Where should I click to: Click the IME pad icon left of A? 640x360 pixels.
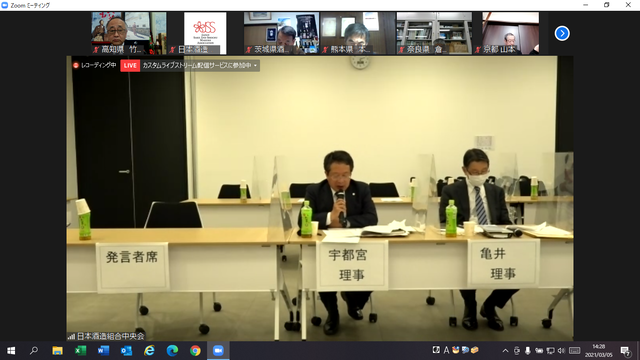(x=436, y=350)
